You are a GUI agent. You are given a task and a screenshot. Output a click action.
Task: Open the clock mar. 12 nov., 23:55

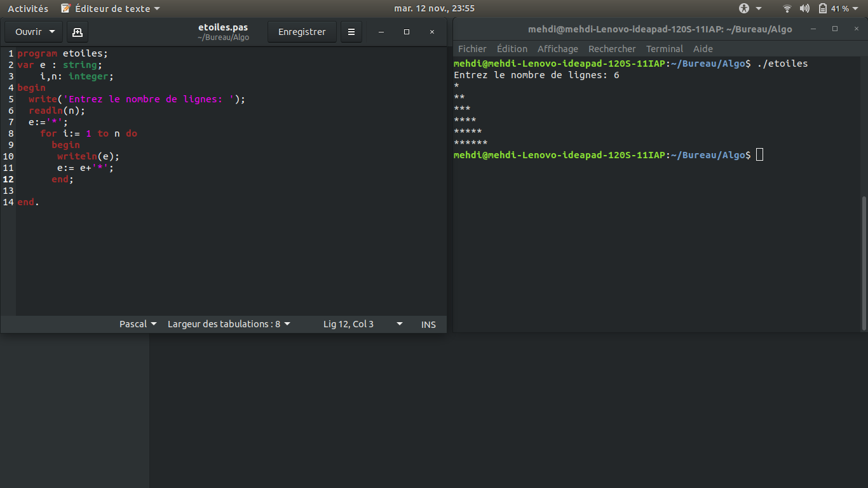434,9
